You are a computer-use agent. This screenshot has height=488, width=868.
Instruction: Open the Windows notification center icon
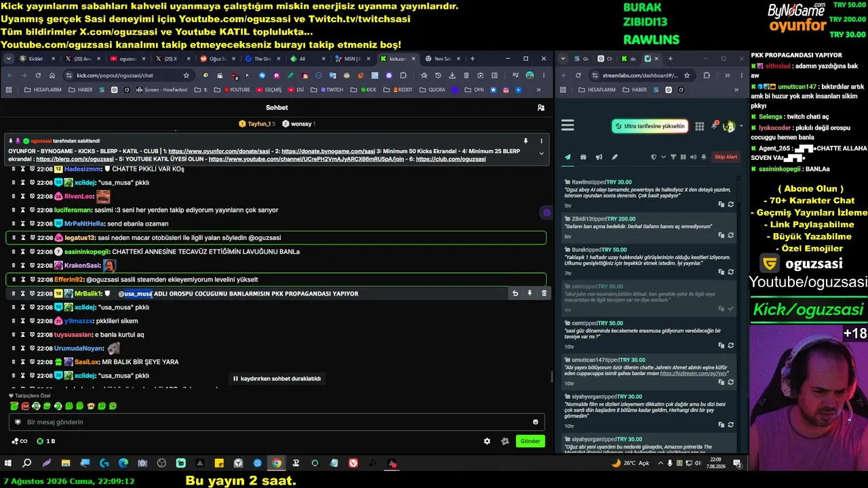point(738,464)
